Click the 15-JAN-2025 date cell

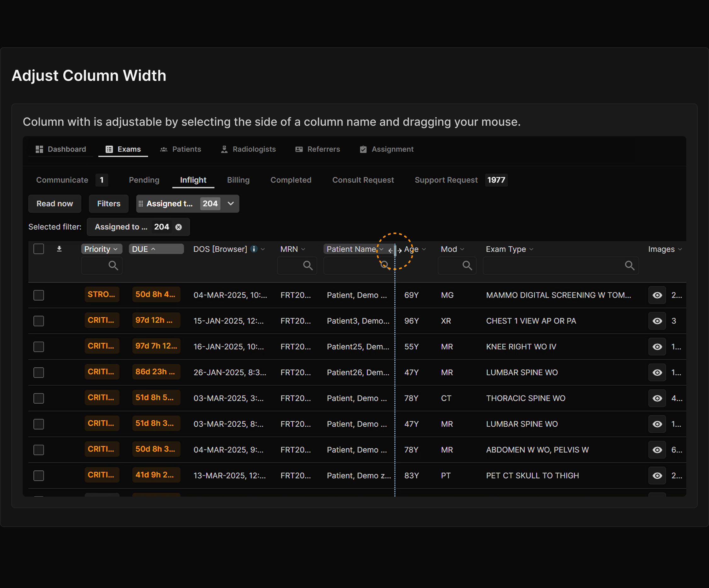pyautogui.click(x=228, y=321)
